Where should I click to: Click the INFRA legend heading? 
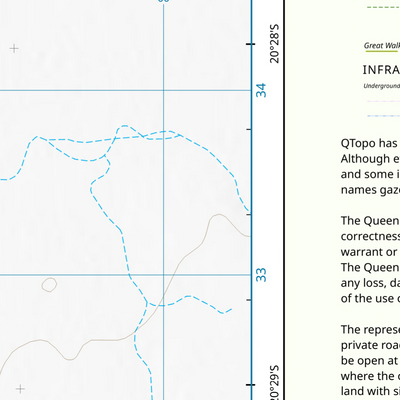coord(381,70)
